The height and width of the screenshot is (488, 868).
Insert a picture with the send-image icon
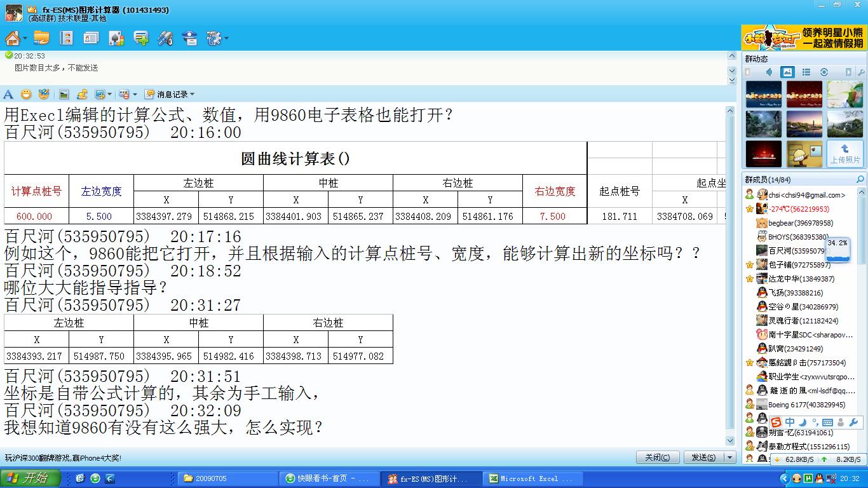point(64,94)
